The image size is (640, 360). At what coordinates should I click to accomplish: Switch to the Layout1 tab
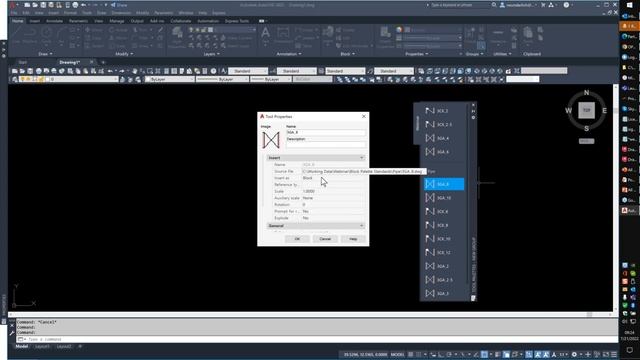[42, 347]
